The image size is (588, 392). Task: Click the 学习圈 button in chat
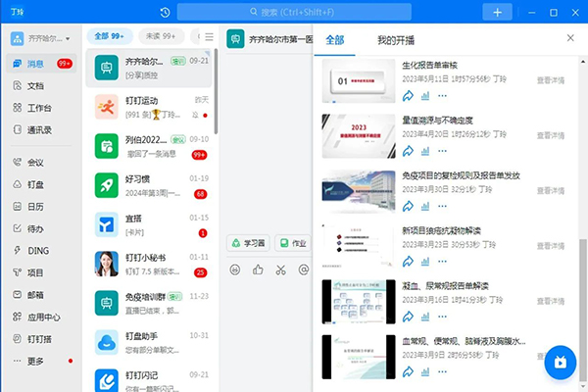click(249, 243)
